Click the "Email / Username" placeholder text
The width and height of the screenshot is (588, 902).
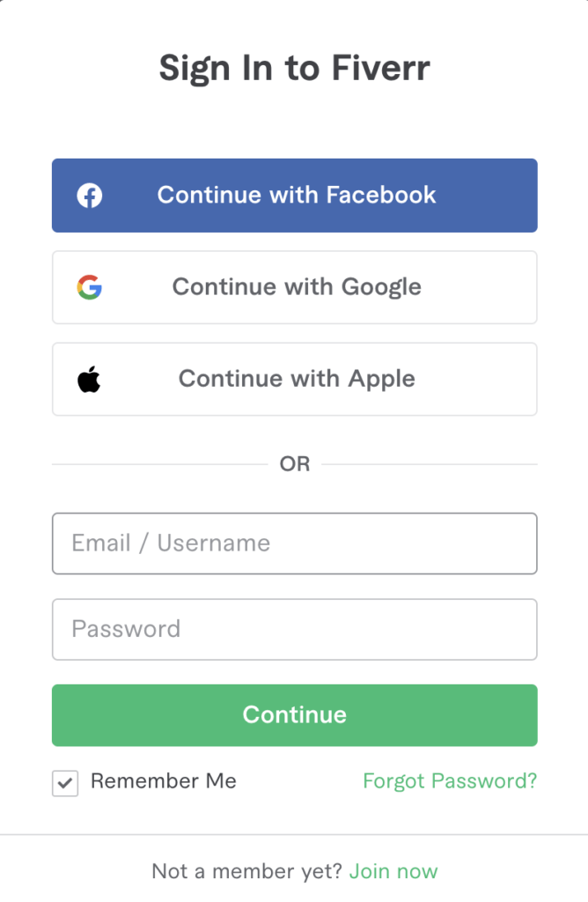click(x=171, y=543)
